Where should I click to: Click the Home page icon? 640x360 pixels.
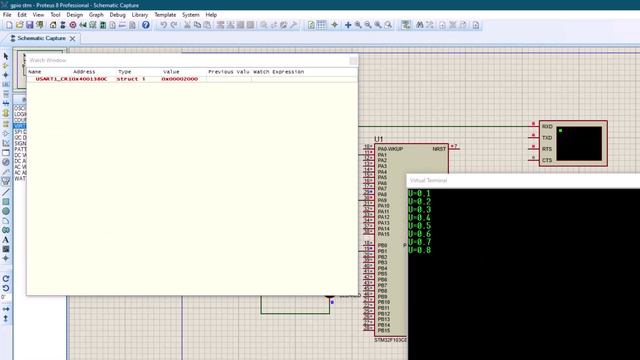53,25
